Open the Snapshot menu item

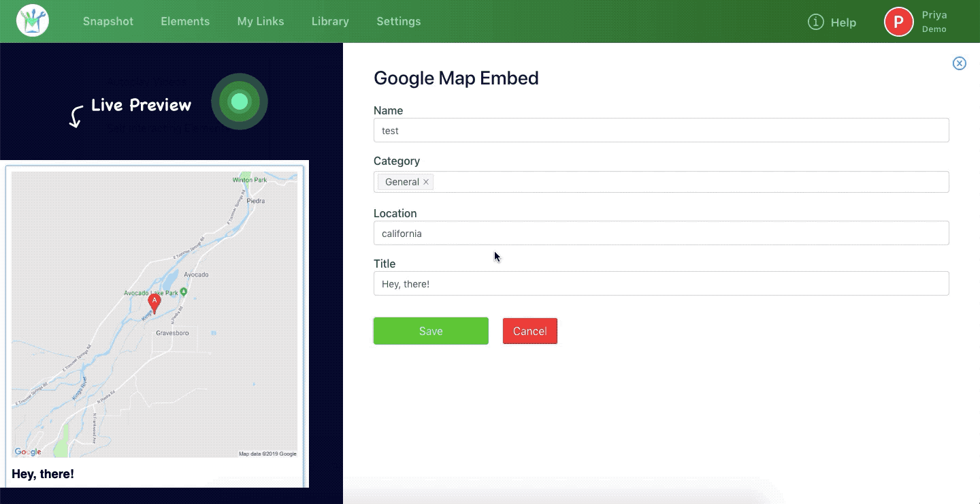[x=108, y=21]
